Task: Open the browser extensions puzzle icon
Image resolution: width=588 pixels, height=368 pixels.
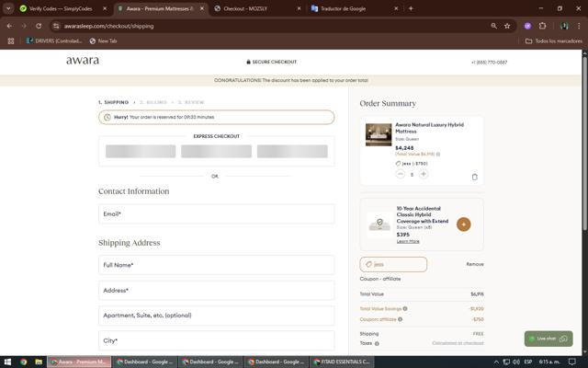Action: [542, 26]
